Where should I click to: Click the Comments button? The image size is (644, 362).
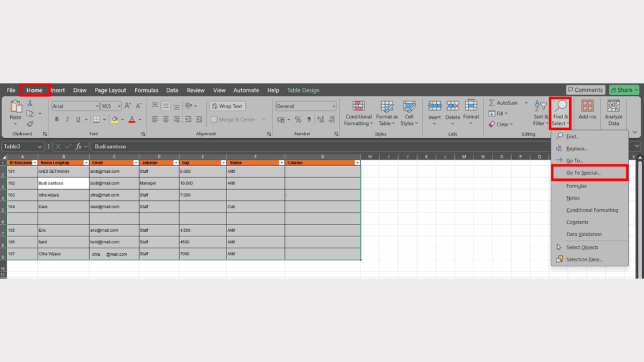(585, 90)
